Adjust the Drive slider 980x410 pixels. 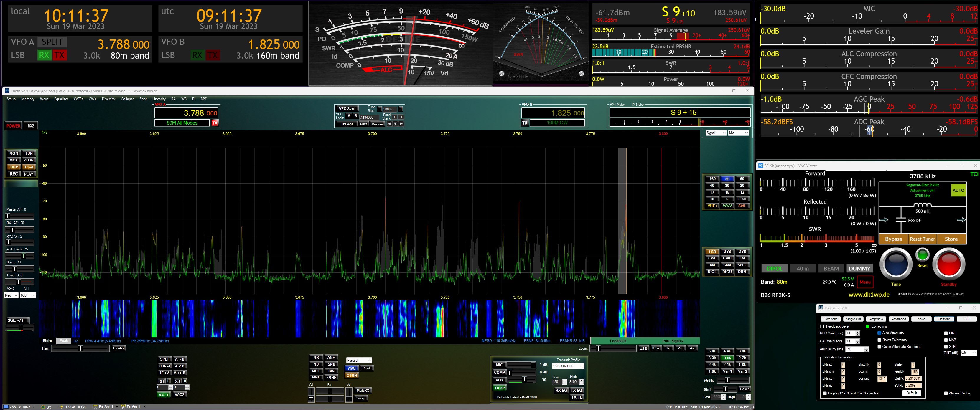tap(19, 269)
